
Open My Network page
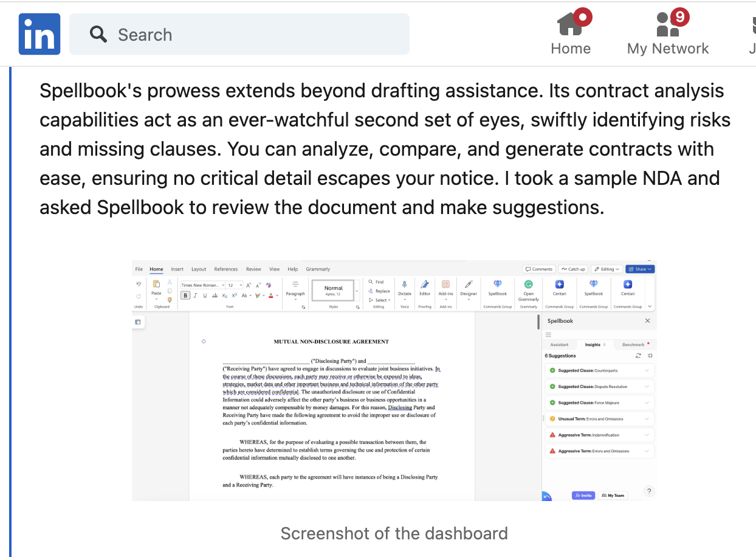point(668,33)
